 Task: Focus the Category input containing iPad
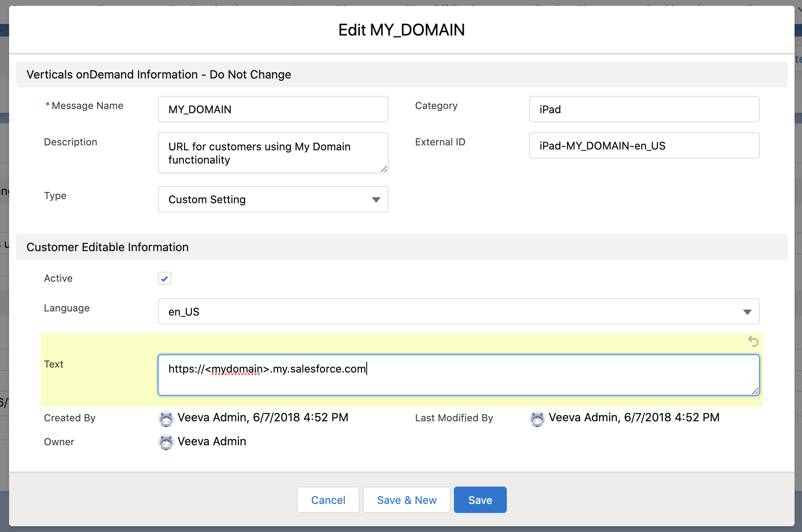point(644,109)
